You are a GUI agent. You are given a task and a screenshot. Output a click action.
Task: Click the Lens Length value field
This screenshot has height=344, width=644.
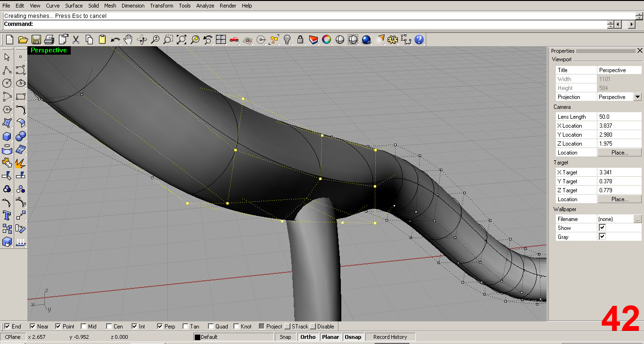click(619, 116)
